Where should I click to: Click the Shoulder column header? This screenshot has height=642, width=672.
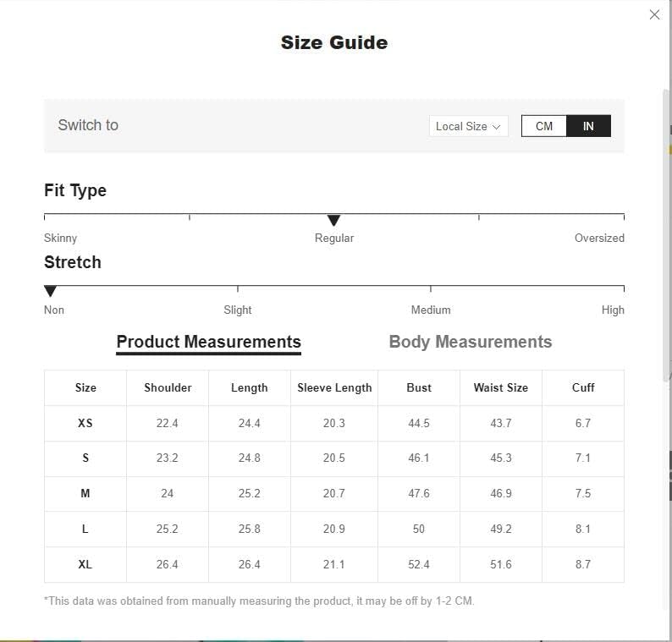pyautogui.click(x=168, y=387)
